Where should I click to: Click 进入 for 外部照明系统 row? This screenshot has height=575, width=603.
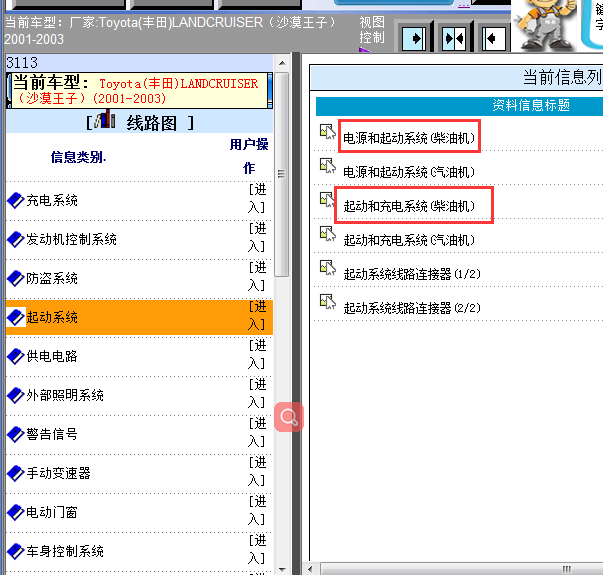point(257,393)
